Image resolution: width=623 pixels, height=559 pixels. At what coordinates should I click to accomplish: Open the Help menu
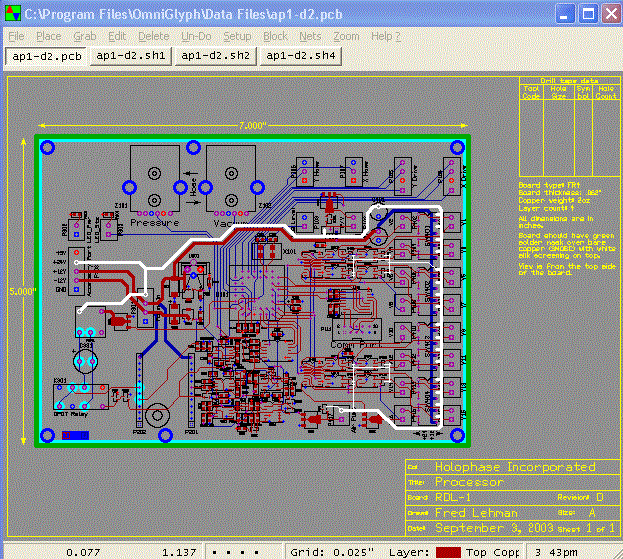[385, 36]
